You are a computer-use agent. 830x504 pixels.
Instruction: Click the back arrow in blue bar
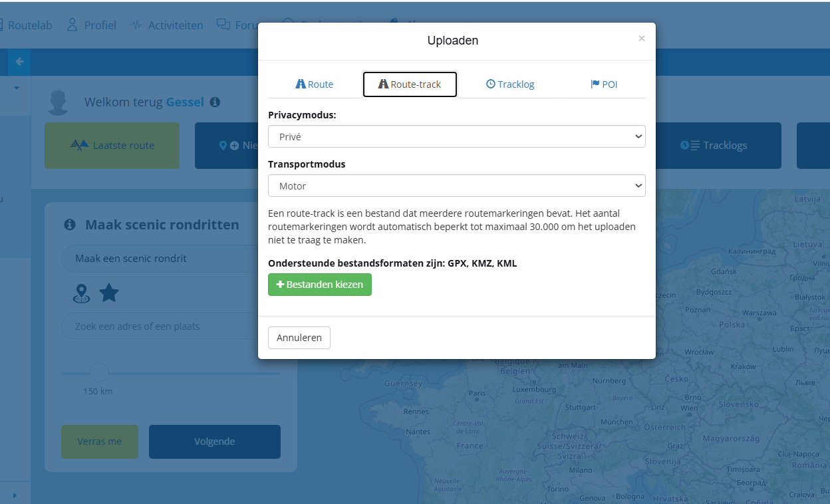tap(19, 61)
